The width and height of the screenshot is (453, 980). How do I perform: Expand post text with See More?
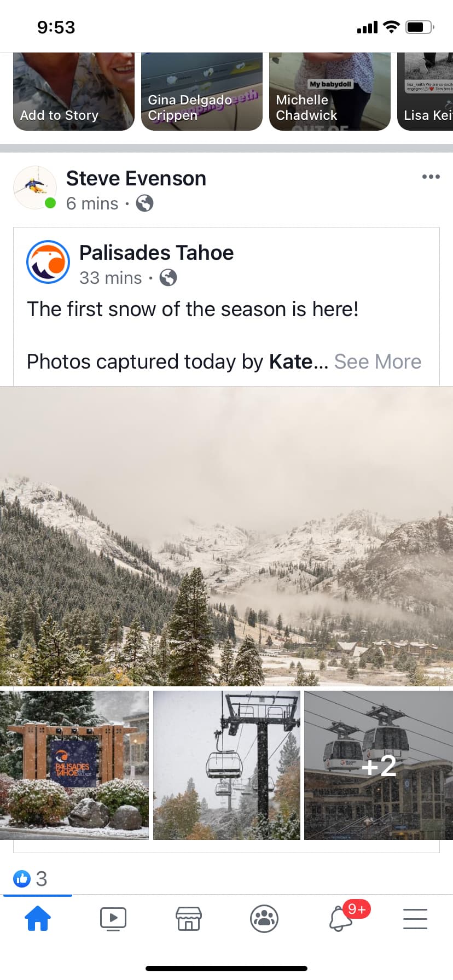(x=377, y=361)
